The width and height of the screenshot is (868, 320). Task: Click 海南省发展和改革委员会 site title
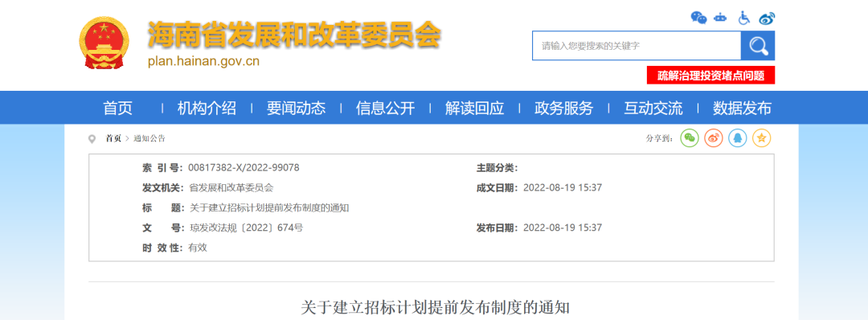click(x=294, y=36)
